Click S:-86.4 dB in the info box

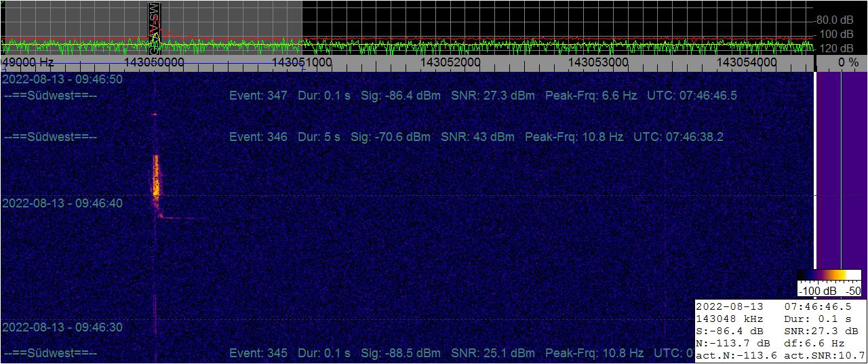tap(730, 331)
